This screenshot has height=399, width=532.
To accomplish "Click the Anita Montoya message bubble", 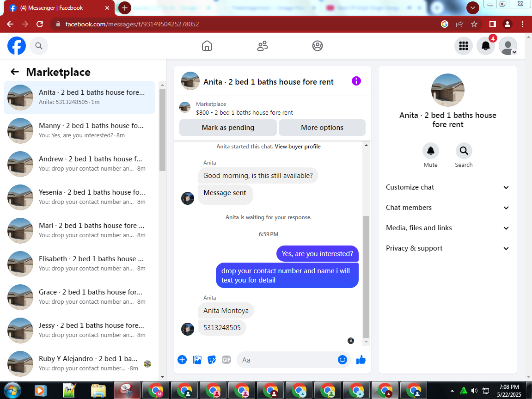I will coord(226,311).
